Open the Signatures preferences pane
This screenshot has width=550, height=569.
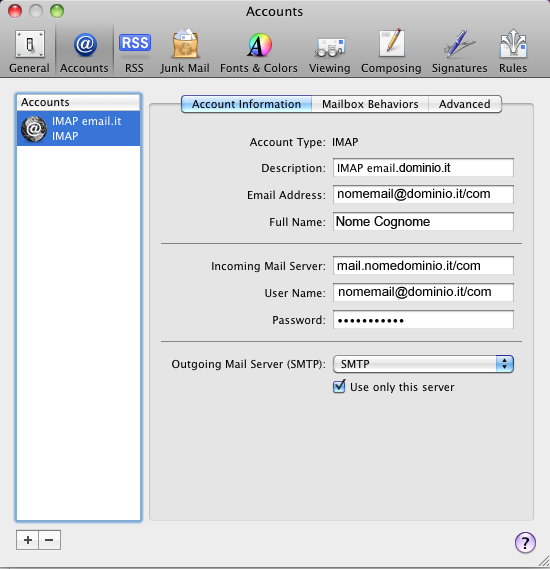tap(459, 52)
